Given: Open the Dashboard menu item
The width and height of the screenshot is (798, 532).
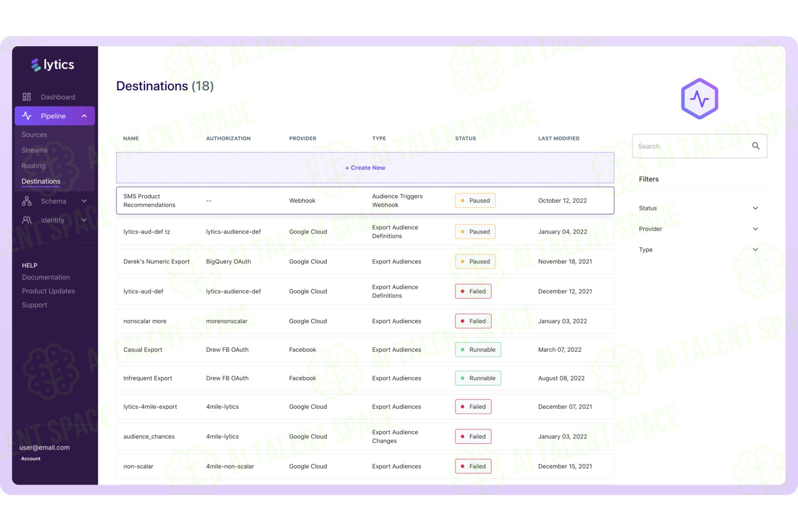Looking at the screenshot, I should pyautogui.click(x=58, y=97).
